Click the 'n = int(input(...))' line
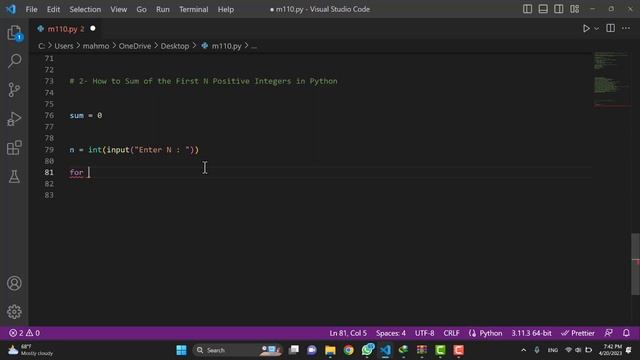Viewport: 640px width, 360px height. tap(134, 150)
